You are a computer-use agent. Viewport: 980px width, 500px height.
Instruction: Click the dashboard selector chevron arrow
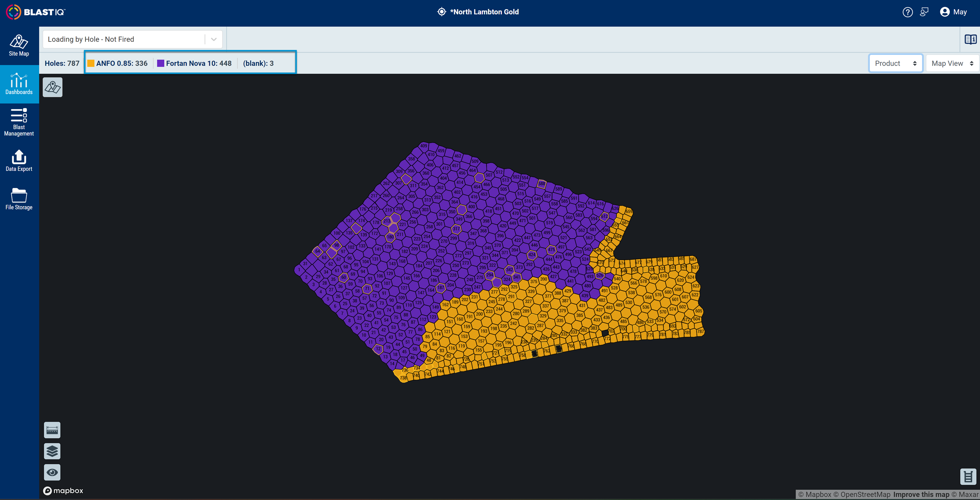coord(214,39)
